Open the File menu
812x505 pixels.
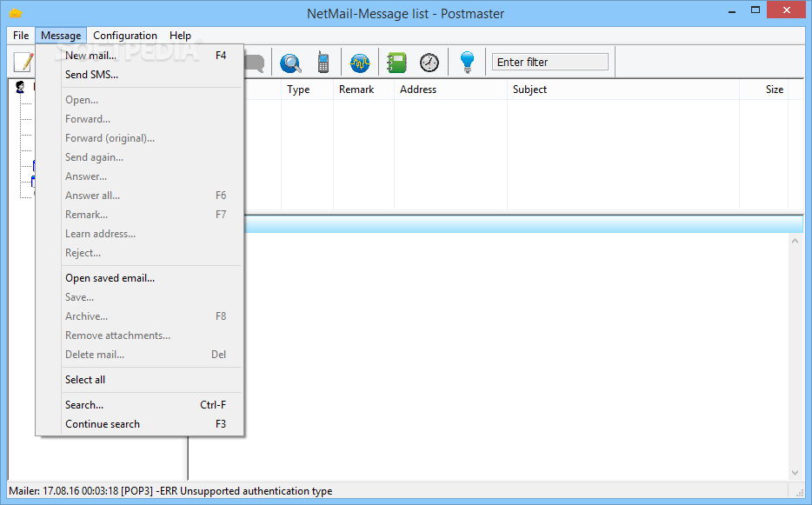(x=21, y=36)
